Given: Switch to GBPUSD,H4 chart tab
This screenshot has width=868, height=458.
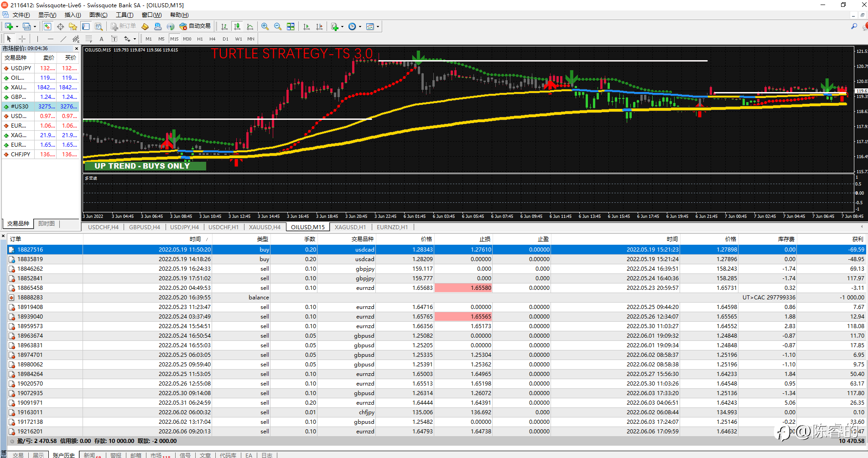Looking at the screenshot, I should coord(145,227).
